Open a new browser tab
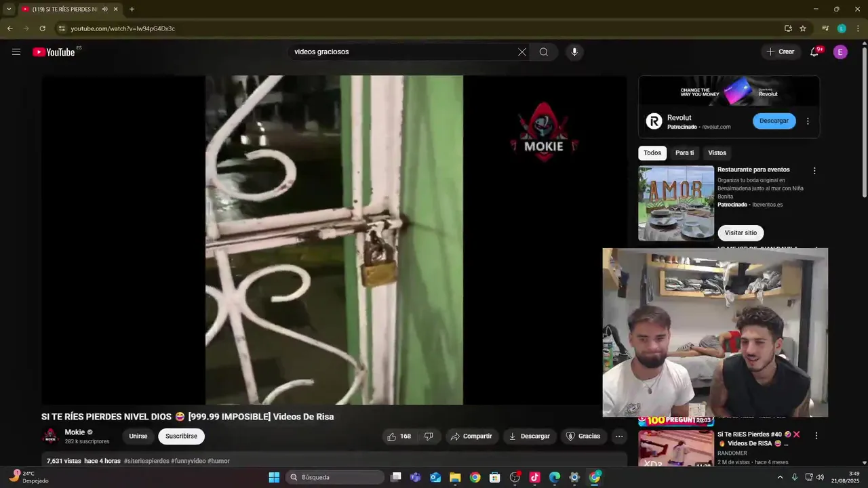868x488 pixels. pos(132,9)
